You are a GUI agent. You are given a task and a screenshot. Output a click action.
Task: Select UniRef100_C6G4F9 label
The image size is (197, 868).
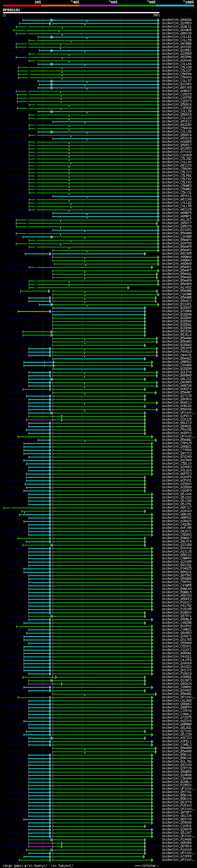click(177, 491)
